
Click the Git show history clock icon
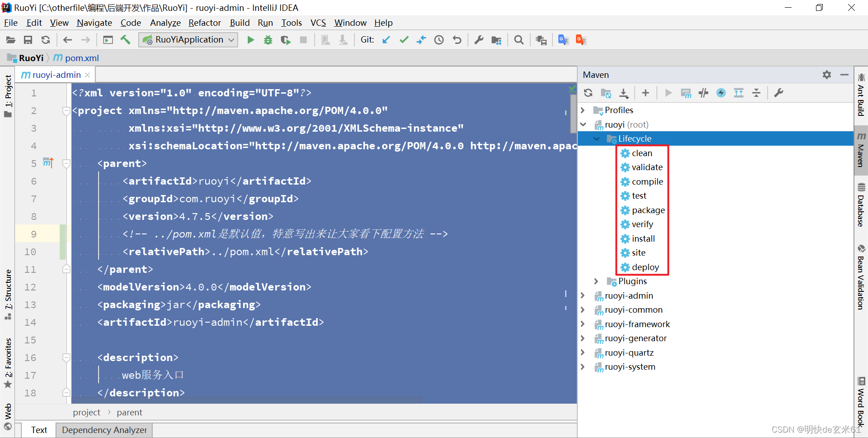(x=439, y=40)
